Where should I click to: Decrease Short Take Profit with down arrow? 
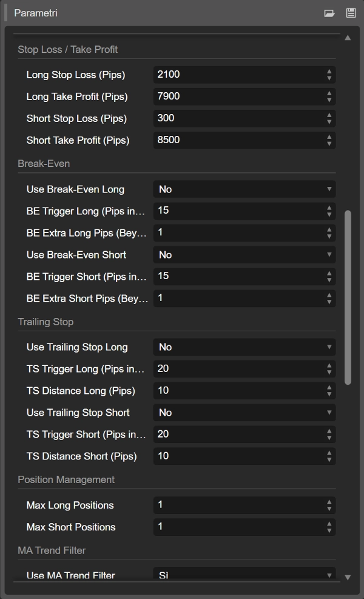click(329, 144)
